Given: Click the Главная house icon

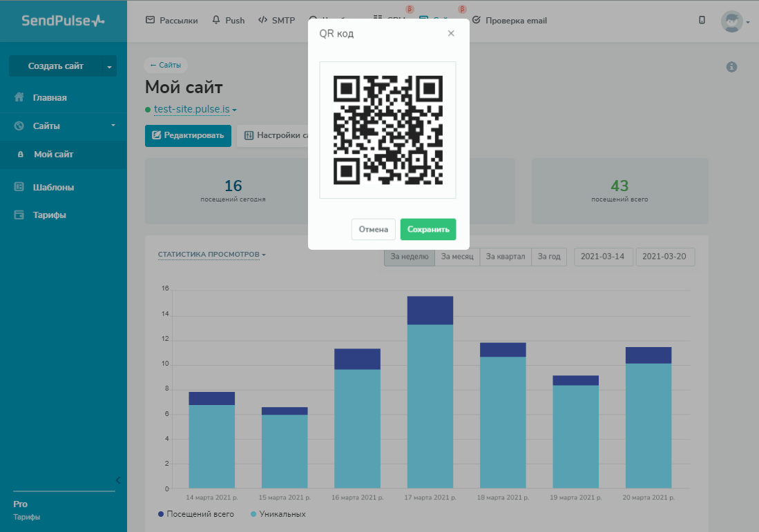Looking at the screenshot, I should [x=19, y=97].
